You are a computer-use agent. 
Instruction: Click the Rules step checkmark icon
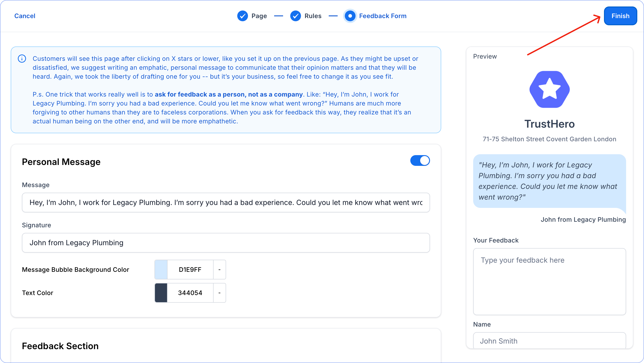coord(295,16)
